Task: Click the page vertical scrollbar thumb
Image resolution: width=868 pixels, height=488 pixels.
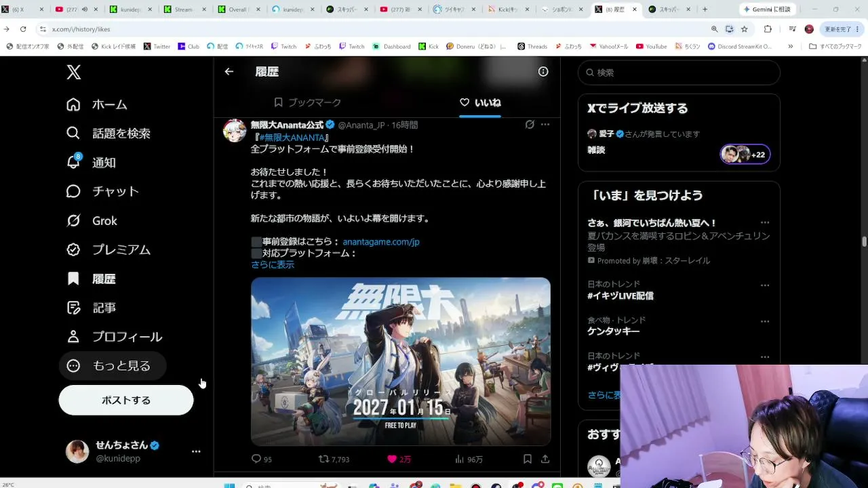Action: pyautogui.click(x=864, y=241)
